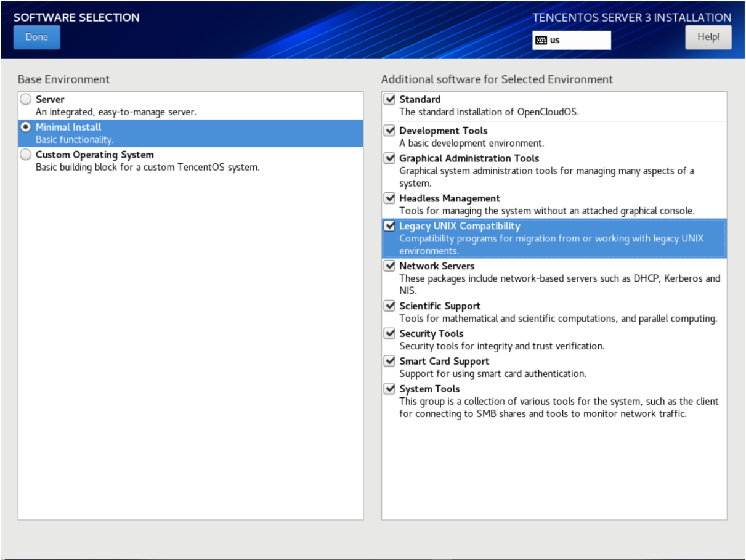Click the 'Network Servers' label
This screenshot has height=560, width=746.
click(x=437, y=266)
